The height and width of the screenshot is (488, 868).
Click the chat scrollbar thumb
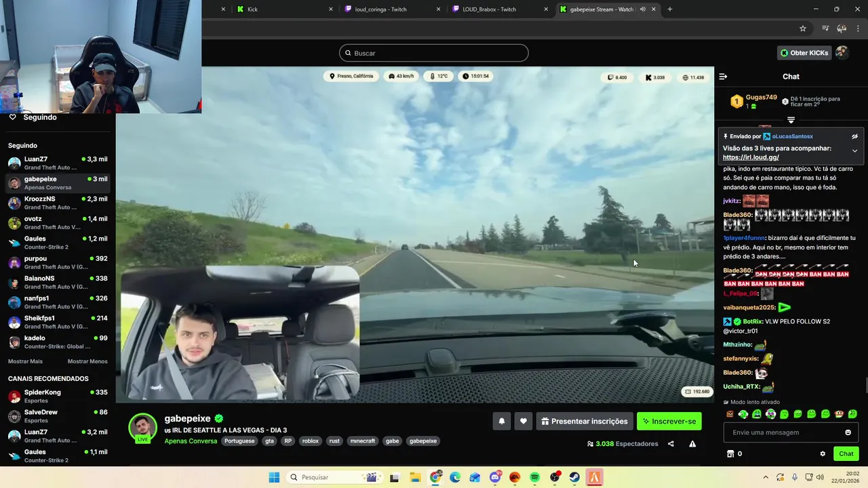pos(865,386)
